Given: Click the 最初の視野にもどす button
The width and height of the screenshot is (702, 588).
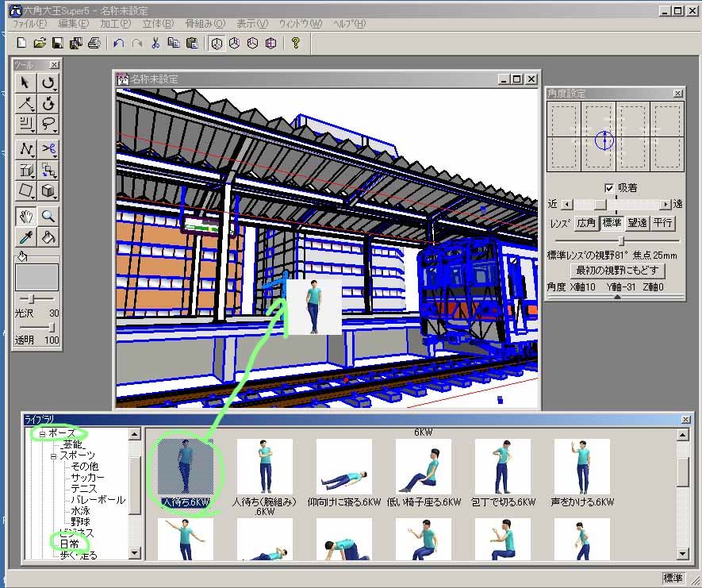Looking at the screenshot, I should 617,271.
